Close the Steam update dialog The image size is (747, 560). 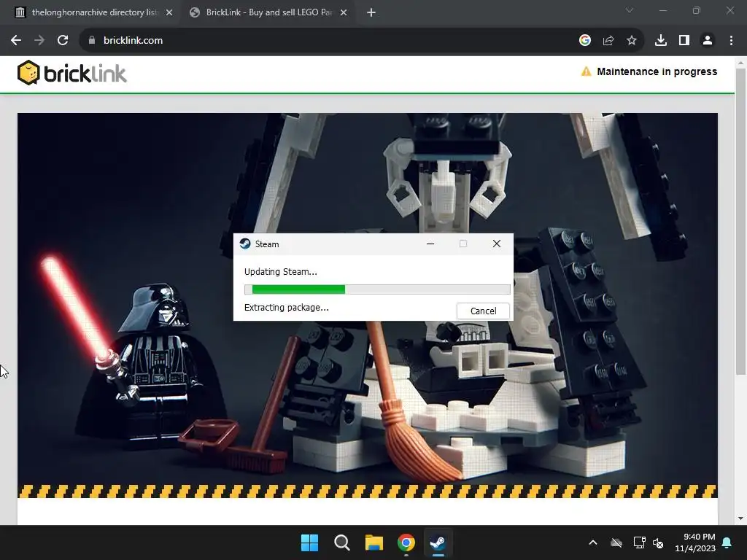tap(496, 244)
